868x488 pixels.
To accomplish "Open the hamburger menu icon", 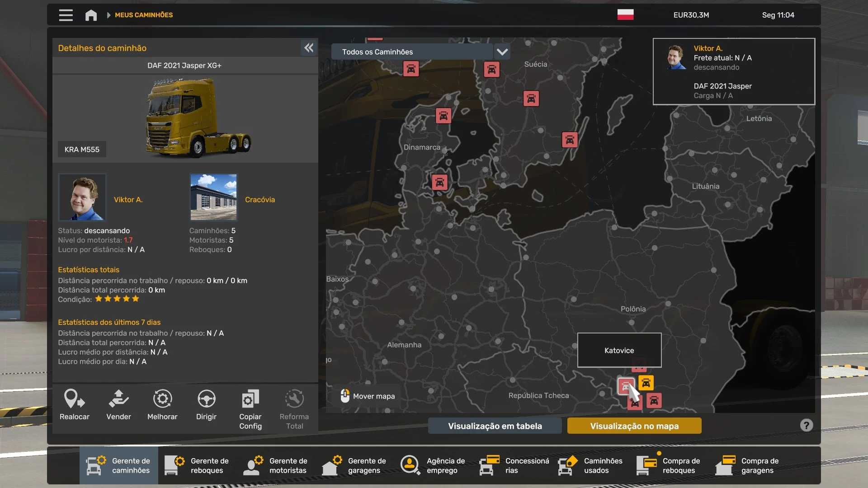I will pos(66,15).
